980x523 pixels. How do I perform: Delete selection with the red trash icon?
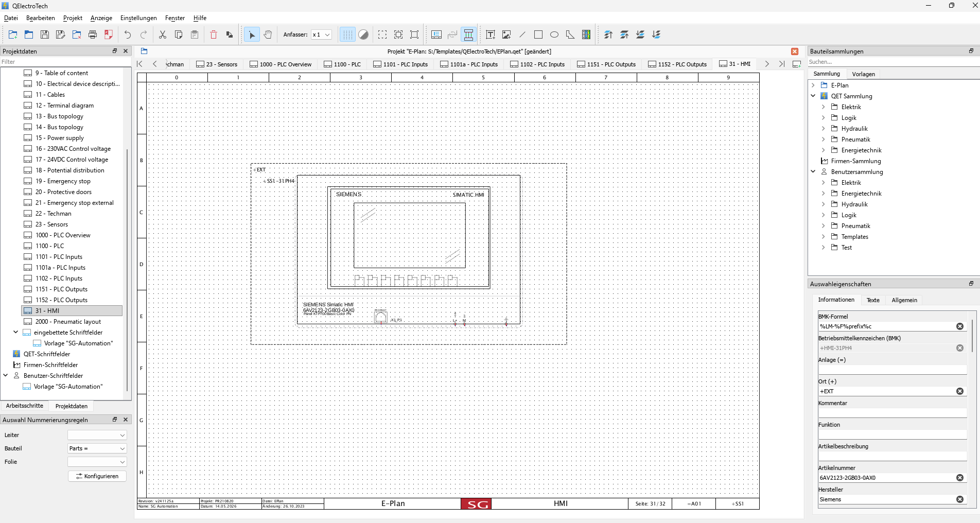coord(214,34)
